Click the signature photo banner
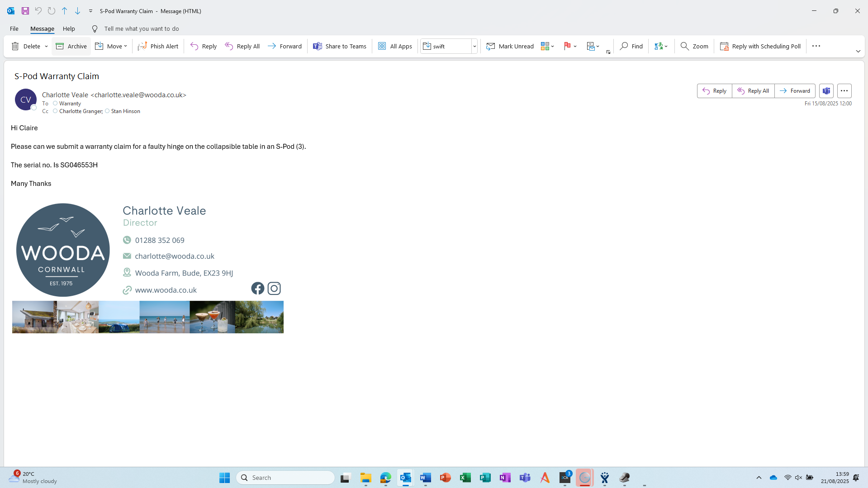Screen dimensions: 868x488 [148, 317]
